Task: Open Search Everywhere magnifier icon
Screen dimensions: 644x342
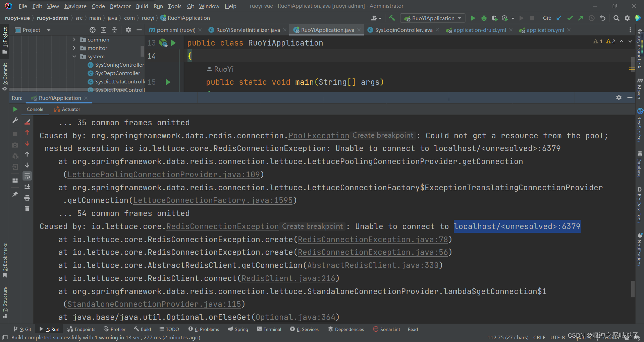Action: tap(616, 18)
